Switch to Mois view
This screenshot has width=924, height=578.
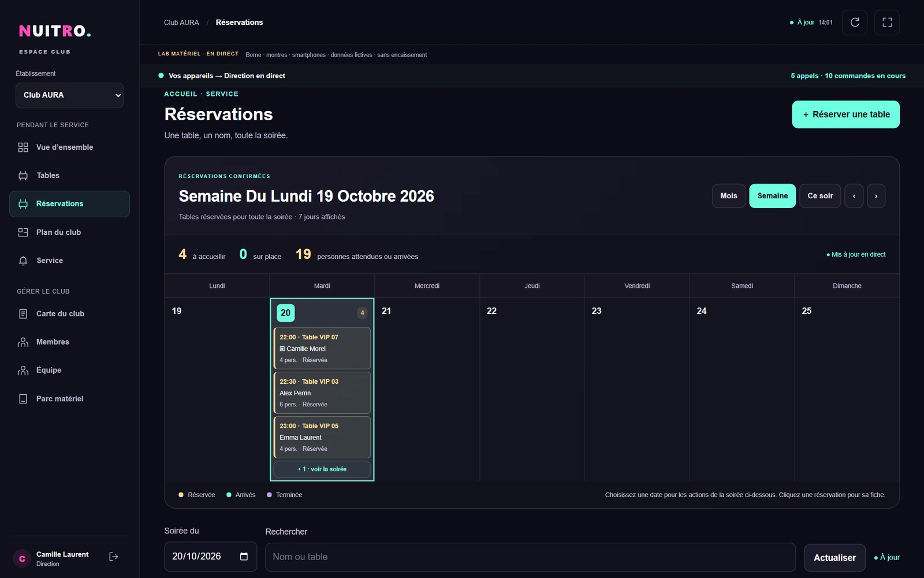729,196
